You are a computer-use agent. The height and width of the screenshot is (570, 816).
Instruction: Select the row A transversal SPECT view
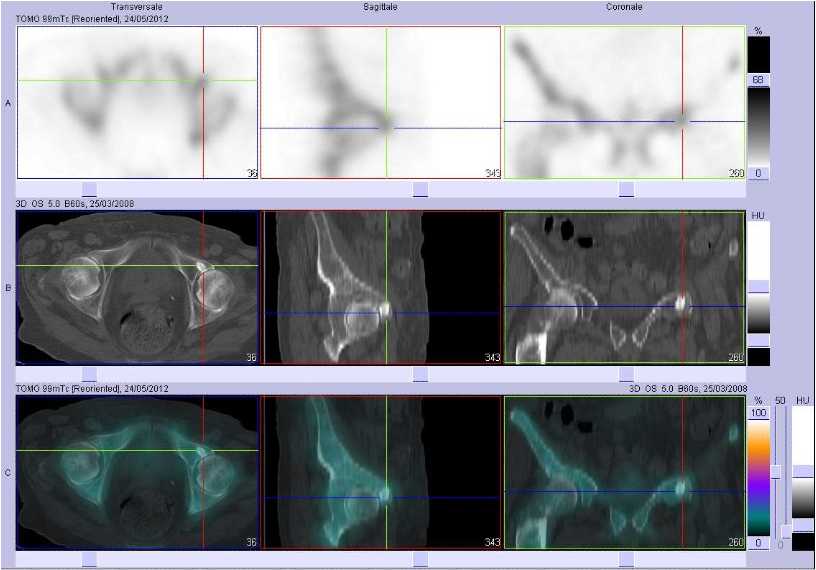point(137,103)
